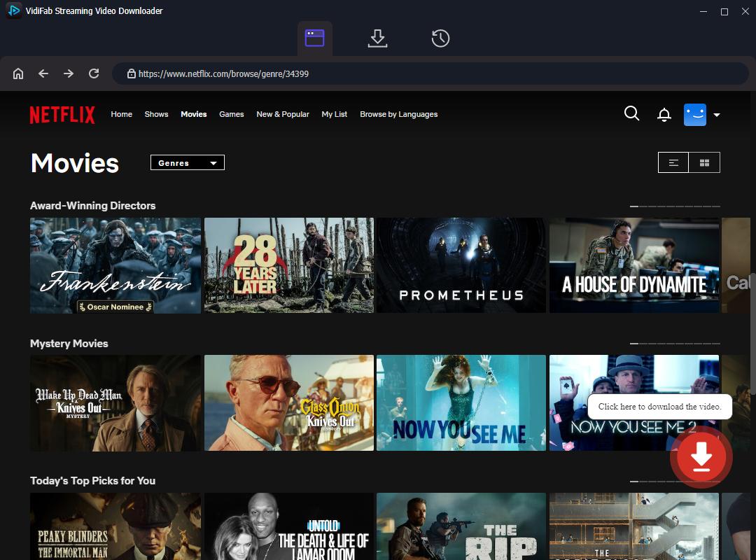Open the profile account dropdown arrow
756x560 pixels.
[x=716, y=114]
